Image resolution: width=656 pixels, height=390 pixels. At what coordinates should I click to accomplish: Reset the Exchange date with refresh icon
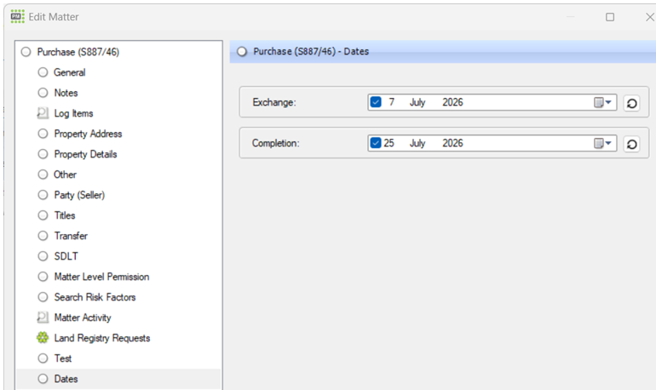632,103
